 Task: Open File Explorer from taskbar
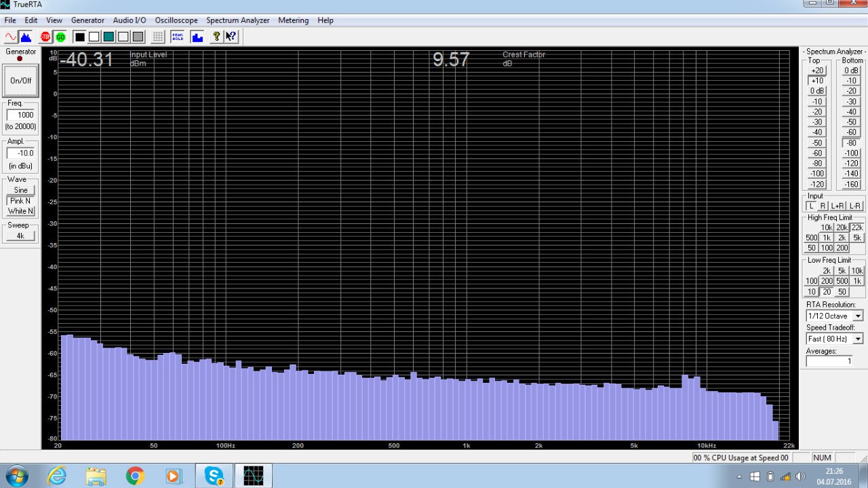point(96,476)
